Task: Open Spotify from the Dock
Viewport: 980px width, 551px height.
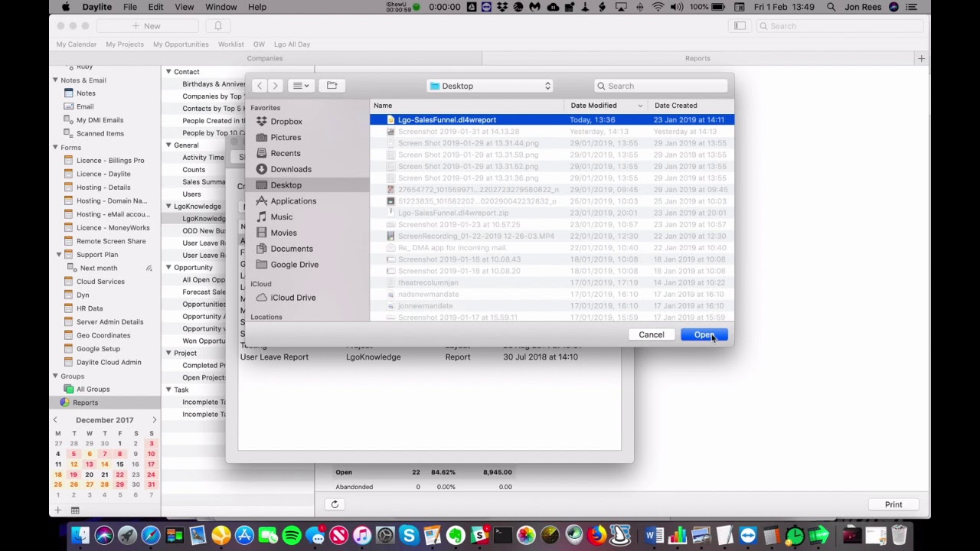Action: click(292, 536)
